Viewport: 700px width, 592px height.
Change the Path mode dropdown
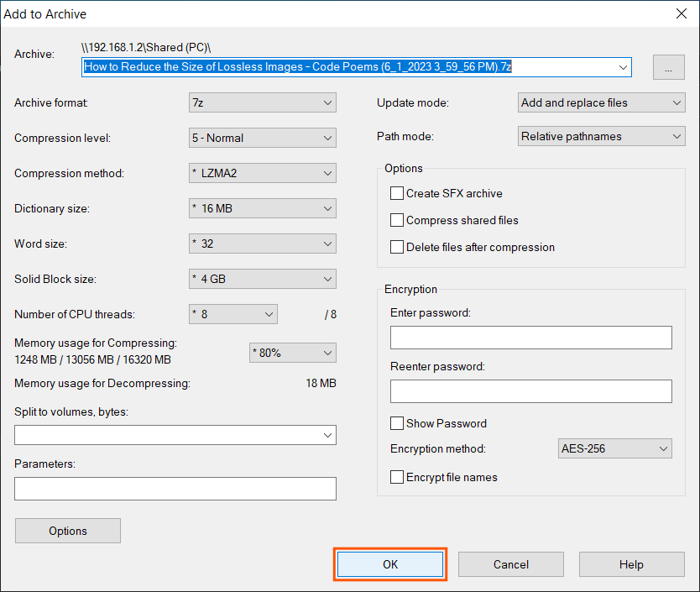(x=601, y=136)
